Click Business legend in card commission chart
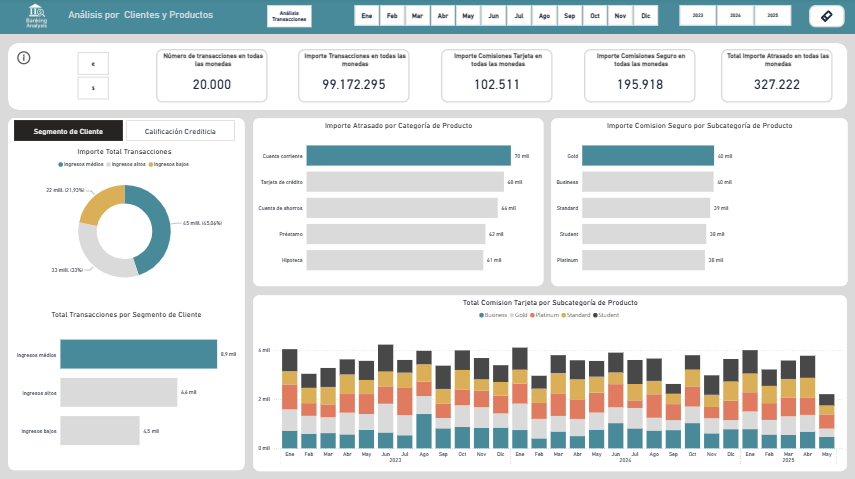 tap(493, 315)
